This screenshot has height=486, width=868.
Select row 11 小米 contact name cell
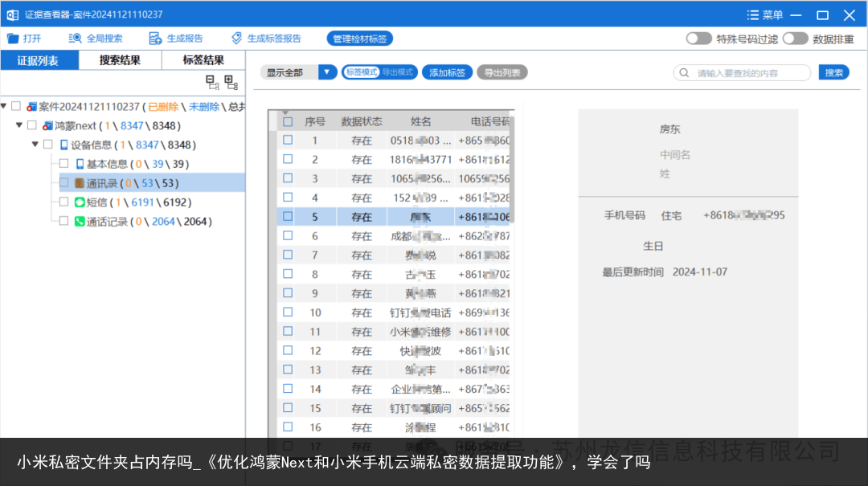(x=420, y=332)
